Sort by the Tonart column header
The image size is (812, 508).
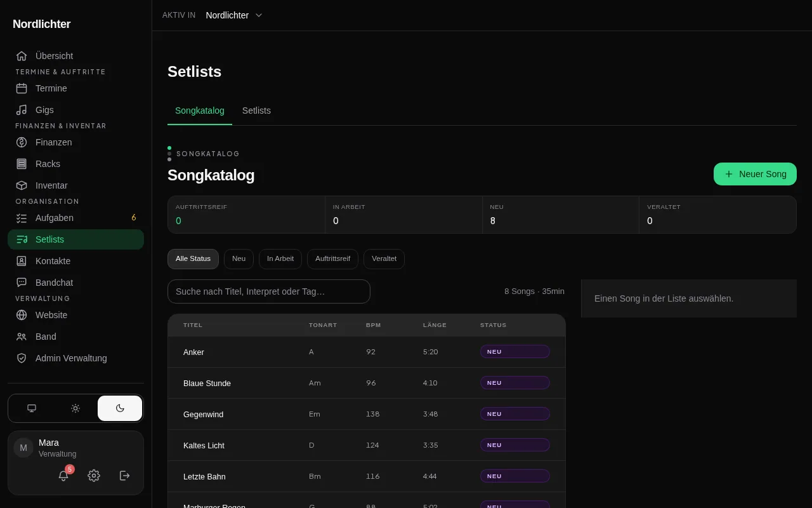323,325
